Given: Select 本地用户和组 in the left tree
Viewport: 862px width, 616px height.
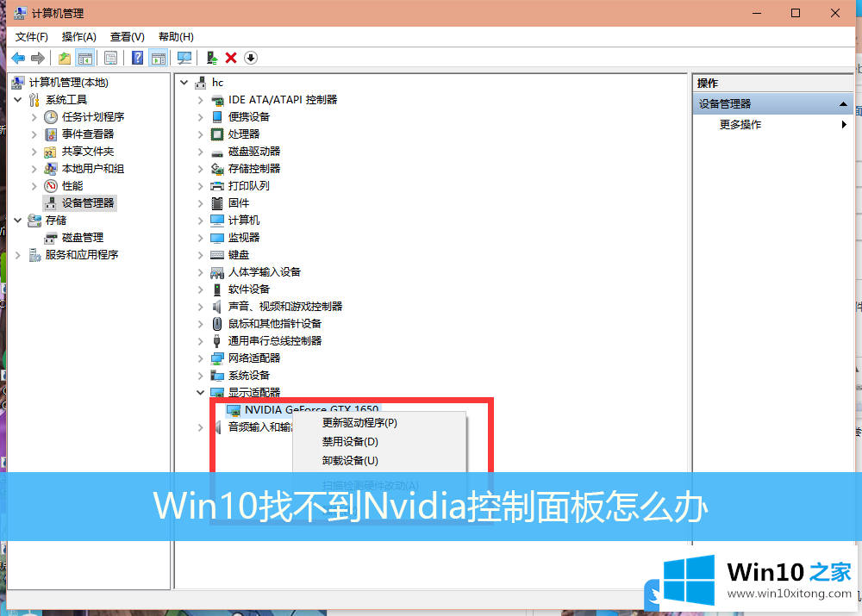Looking at the screenshot, I should click(92, 169).
